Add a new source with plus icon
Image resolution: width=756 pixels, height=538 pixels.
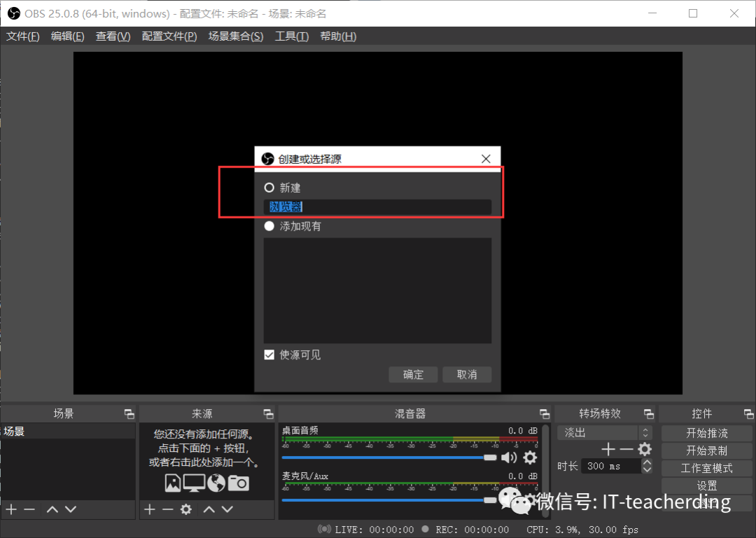150,509
